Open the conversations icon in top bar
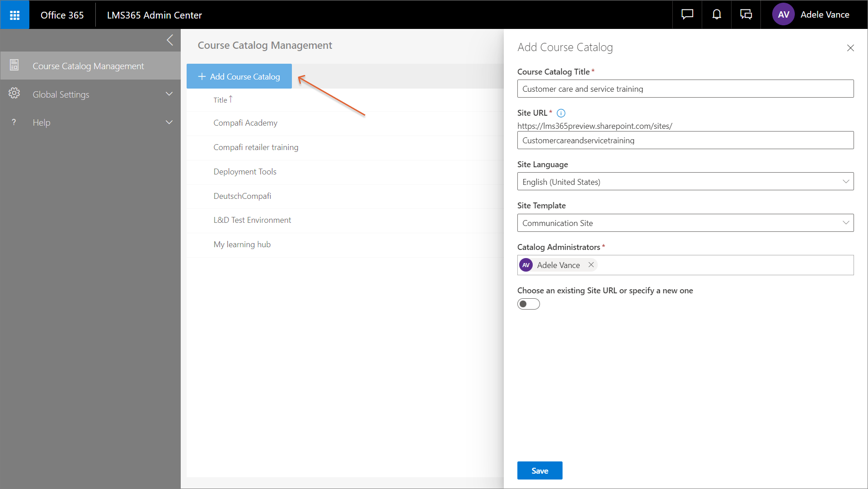The height and width of the screenshot is (489, 868). 746,14
